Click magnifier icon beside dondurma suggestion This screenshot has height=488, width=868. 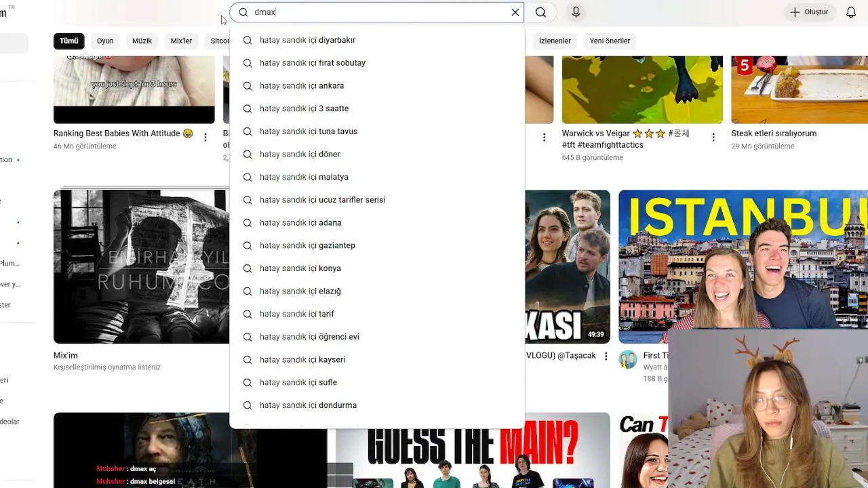click(248, 405)
